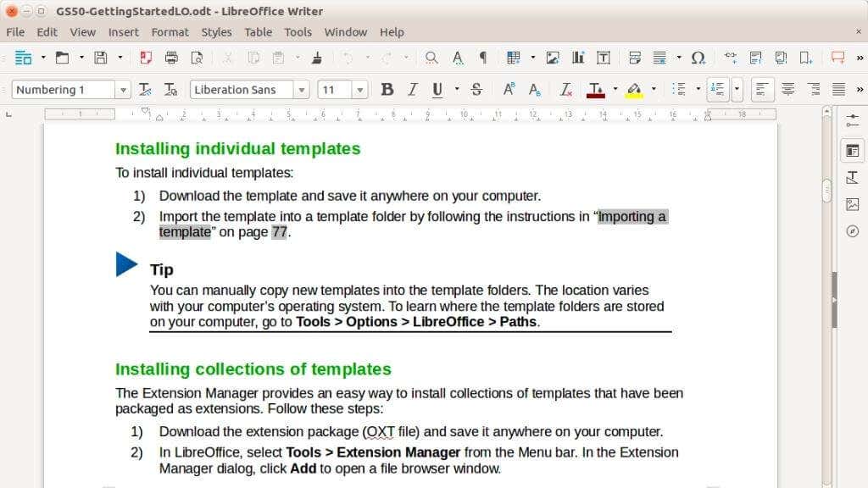Open Find & Replace magnifier icon
The height and width of the screenshot is (488, 868).
point(431,58)
